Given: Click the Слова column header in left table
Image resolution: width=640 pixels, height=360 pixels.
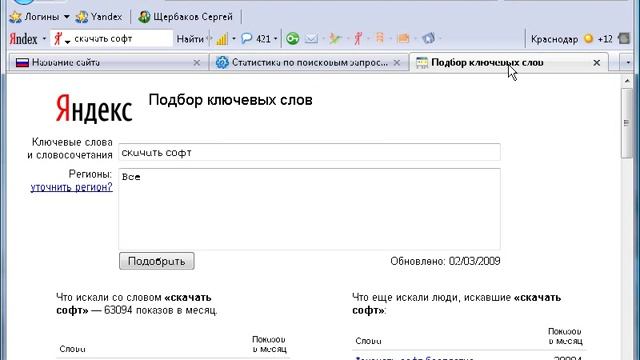Looking at the screenshot, I should pos(72,349).
